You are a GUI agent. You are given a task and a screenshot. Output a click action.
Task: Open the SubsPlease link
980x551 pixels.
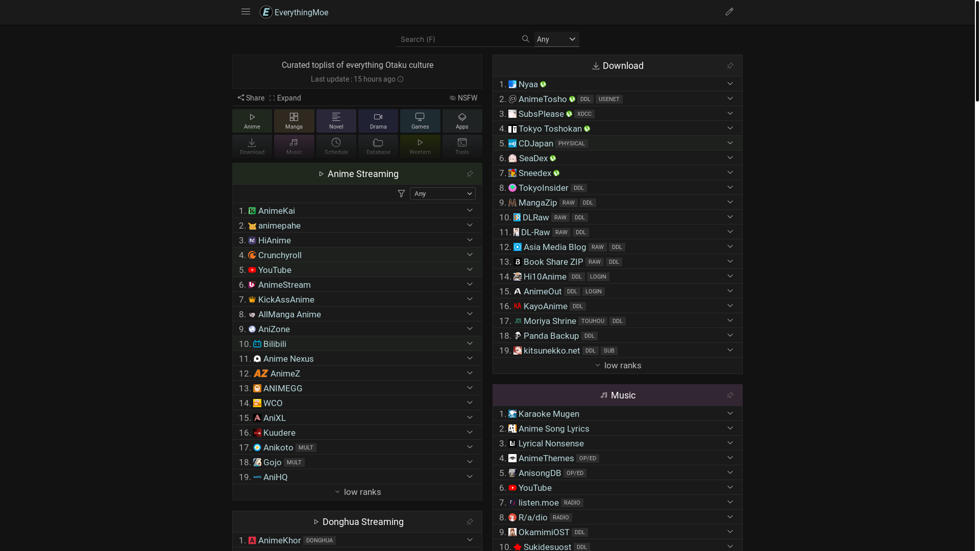(541, 114)
